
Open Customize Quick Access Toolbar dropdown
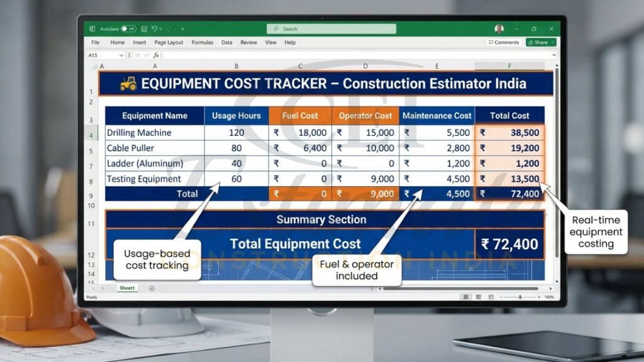pyautogui.click(x=182, y=29)
